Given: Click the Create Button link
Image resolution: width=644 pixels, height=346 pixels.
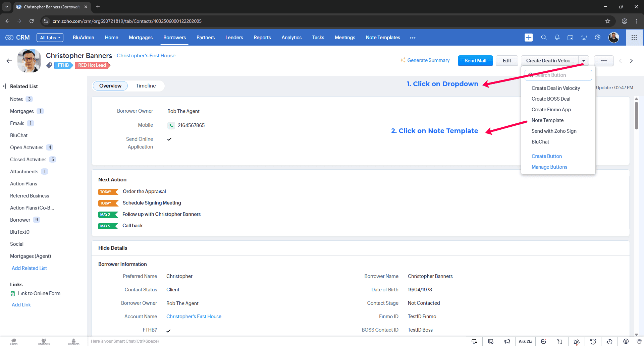Looking at the screenshot, I should coord(546,156).
